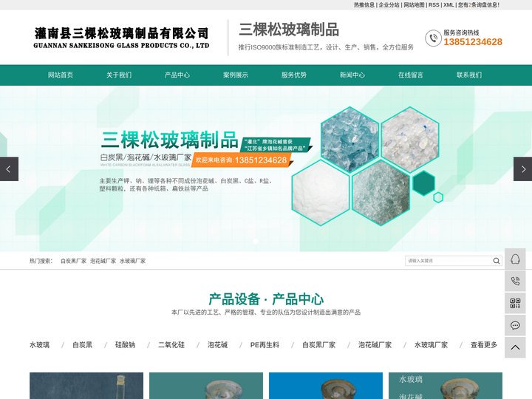Open 关于我们 navigation menu item

tap(118, 75)
